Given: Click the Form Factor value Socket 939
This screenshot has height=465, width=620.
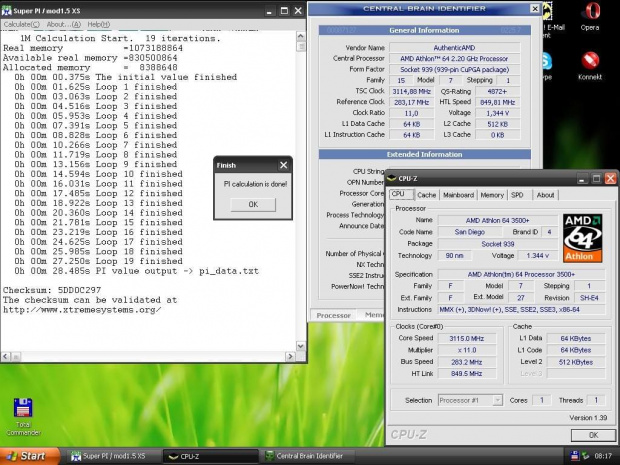Looking at the screenshot, I should pyautogui.click(x=454, y=70).
